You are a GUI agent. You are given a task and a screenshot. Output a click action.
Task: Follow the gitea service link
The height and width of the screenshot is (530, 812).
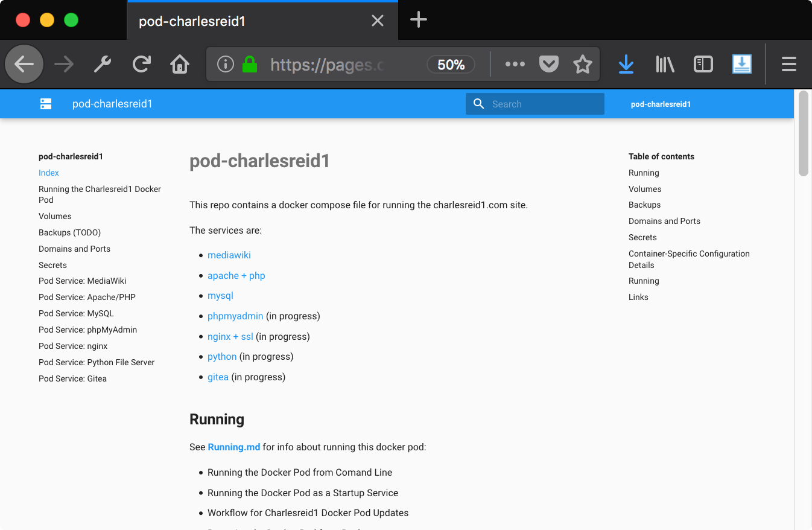pos(218,377)
